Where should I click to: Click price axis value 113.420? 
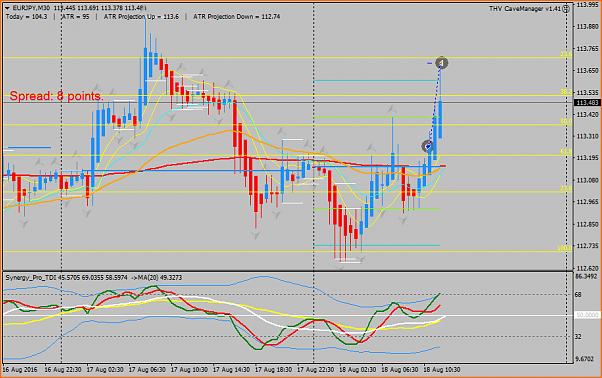[x=587, y=114]
